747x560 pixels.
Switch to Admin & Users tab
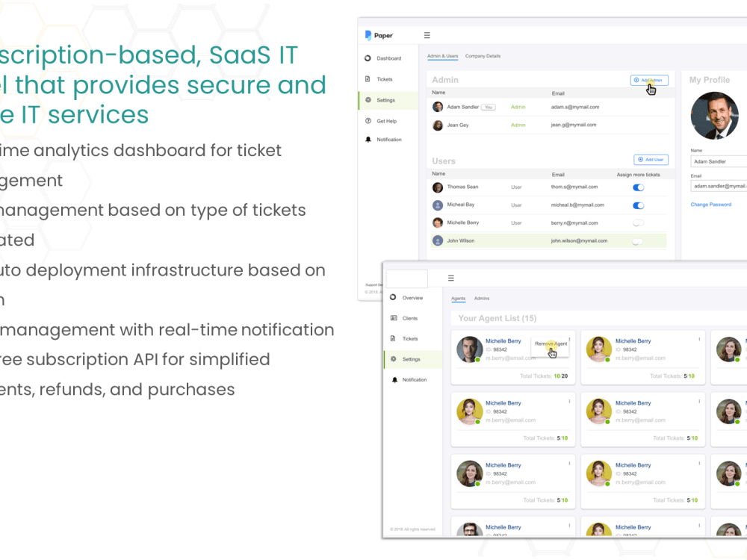[442, 56]
